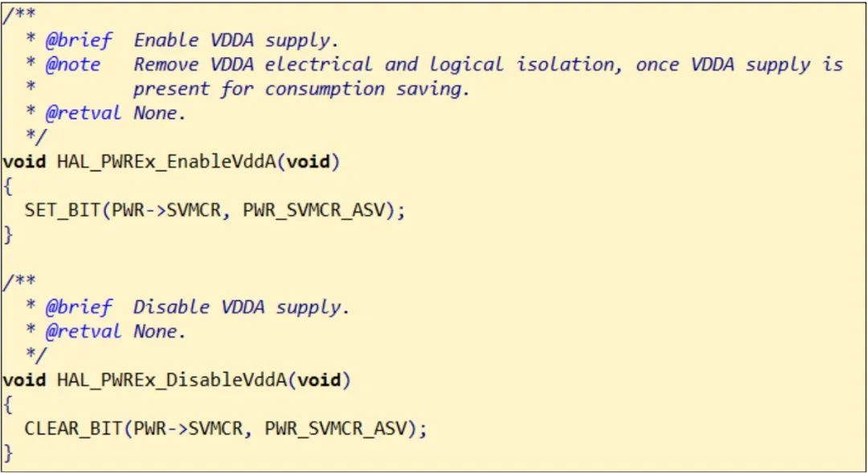Click the void keyword before HAL_PWREx_DisableVddA
Viewport: 868px width, 473px height.
coord(24,381)
